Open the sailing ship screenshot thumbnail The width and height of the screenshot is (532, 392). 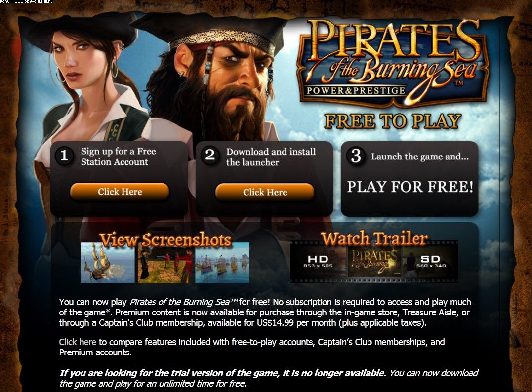pyautogui.click(x=108, y=263)
